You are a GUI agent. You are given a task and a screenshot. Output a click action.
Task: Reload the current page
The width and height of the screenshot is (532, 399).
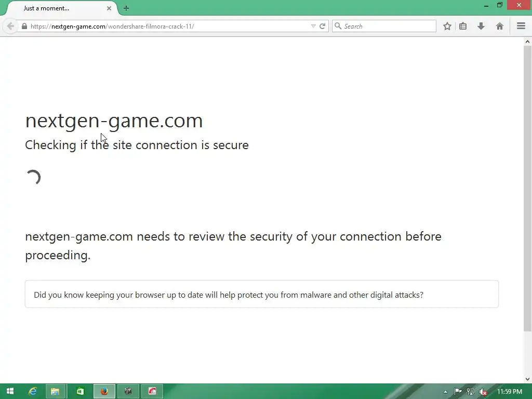(x=322, y=26)
